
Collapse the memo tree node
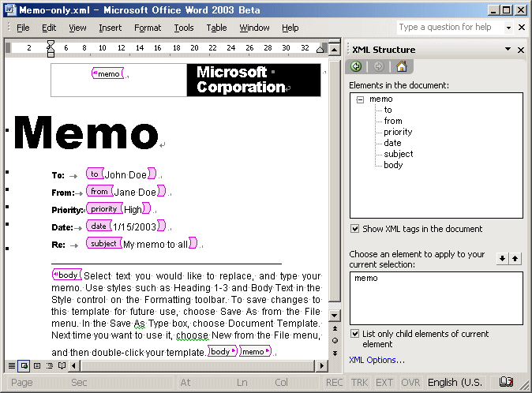click(x=360, y=99)
